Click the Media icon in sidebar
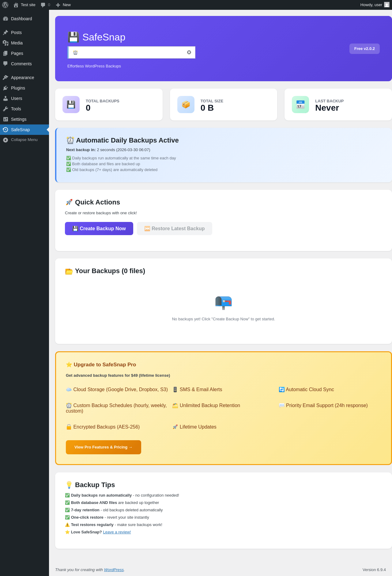The image size is (392, 576). click(x=6, y=43)
